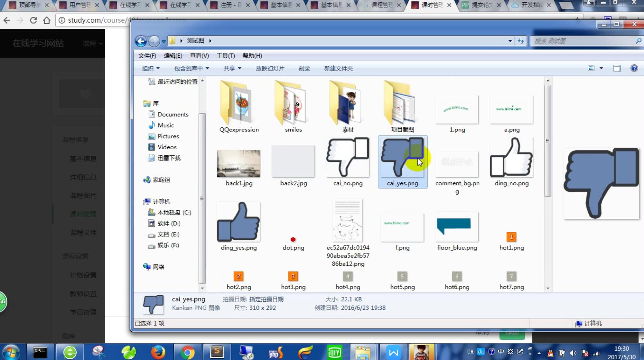Select the 素材 folder
This screenshot has height=360, width=644.
pos(348,107)
